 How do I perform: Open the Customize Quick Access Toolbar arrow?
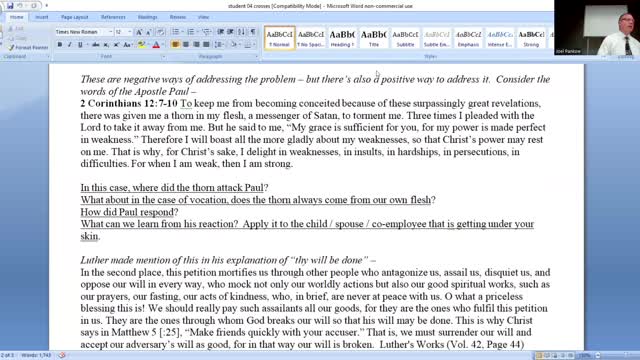click(x=47, y=6)
